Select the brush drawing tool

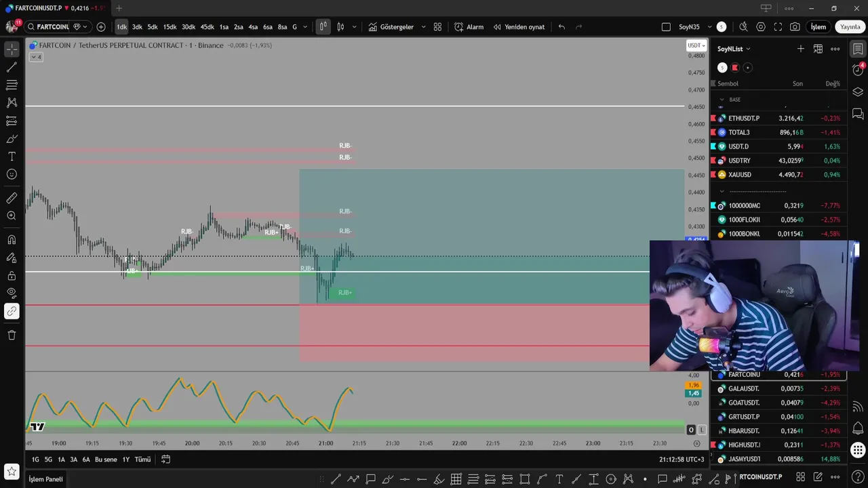(12, 139)
